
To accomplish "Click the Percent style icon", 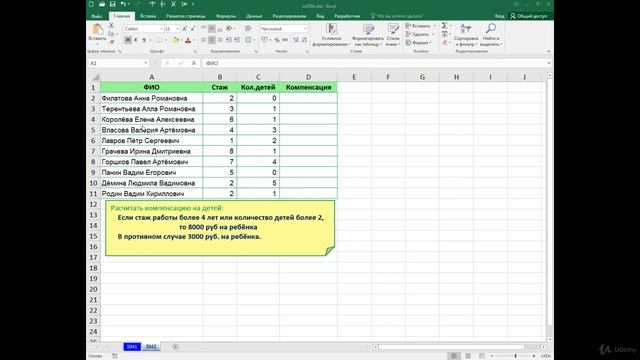I will point(277,40).
